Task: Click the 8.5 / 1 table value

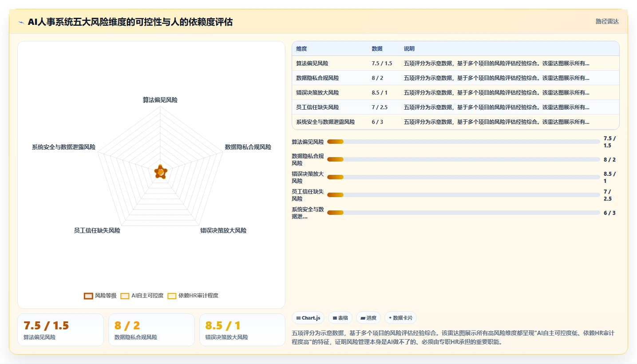Action: (380, 93)
